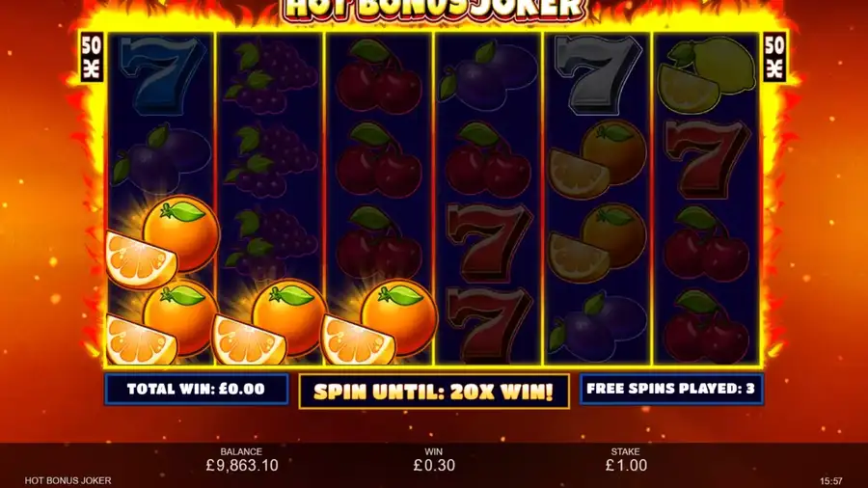Click the Free Spins Played counter
Screen dimensions: 868x488
[671, 389]
